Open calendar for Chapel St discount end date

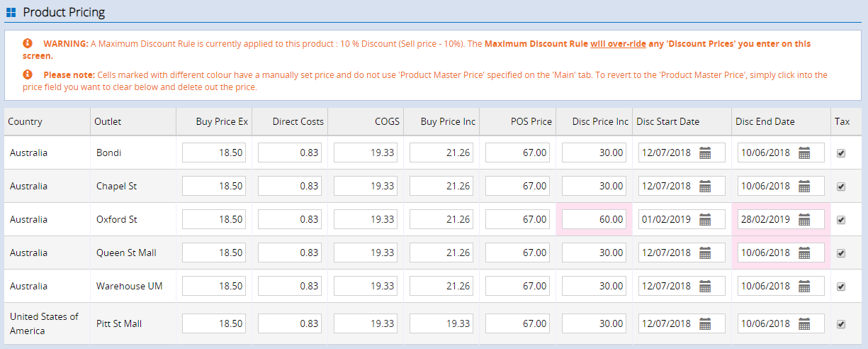804,186
